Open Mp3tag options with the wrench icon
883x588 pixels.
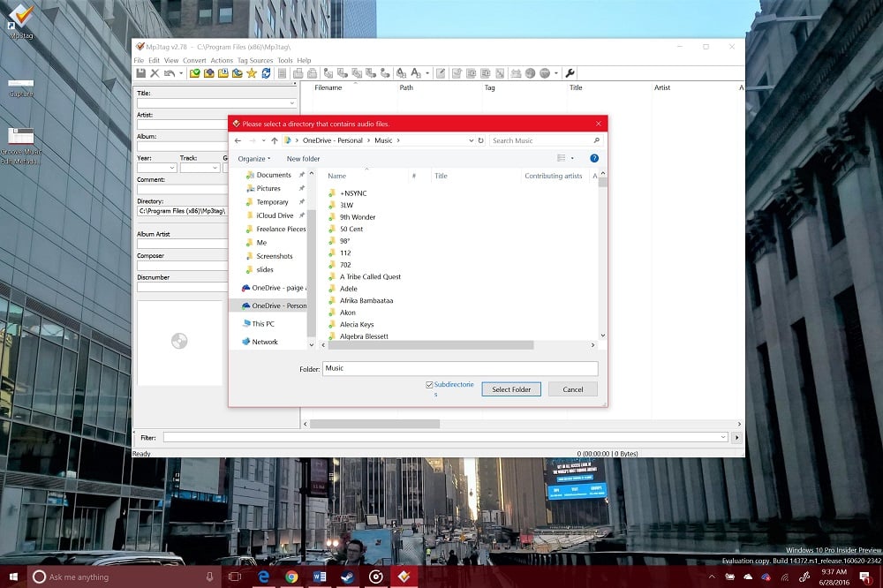(x=569, y=73)
